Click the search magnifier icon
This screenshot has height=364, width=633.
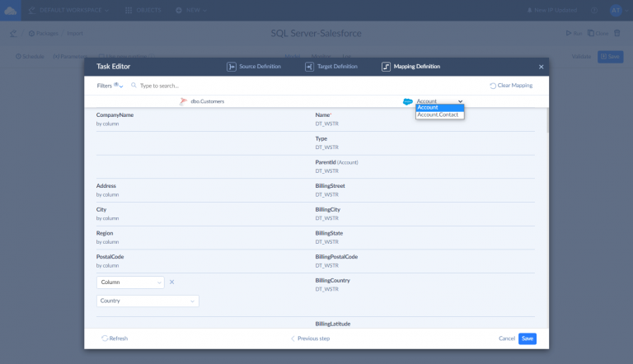[134, 86]
